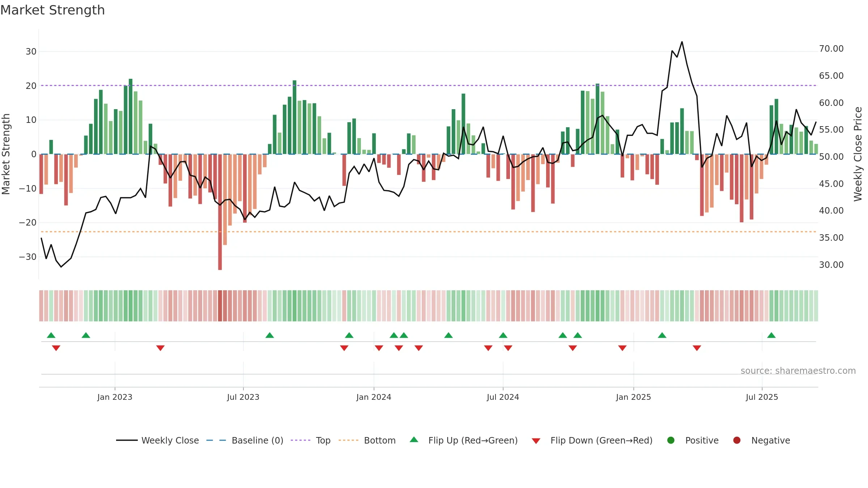Click the Jan 2024 x-axis label
Screen dimensions: 868x488
click(374, 397)
